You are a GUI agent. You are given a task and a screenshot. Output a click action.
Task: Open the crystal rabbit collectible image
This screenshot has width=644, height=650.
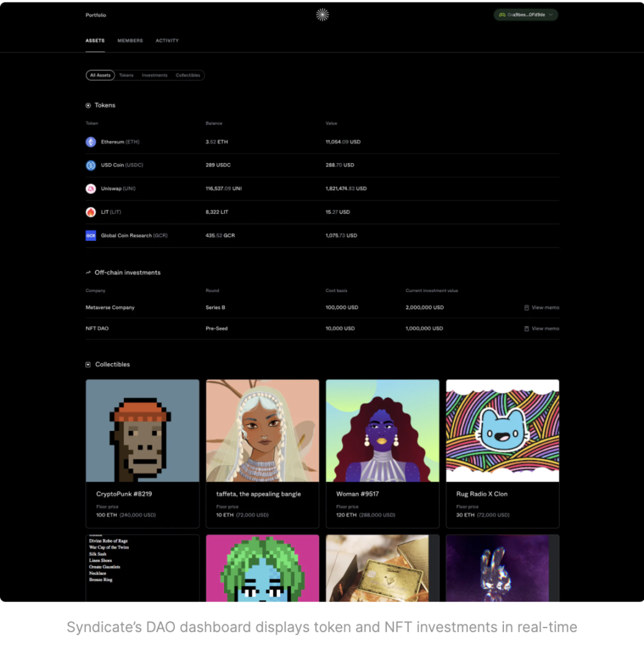(503, 568)
